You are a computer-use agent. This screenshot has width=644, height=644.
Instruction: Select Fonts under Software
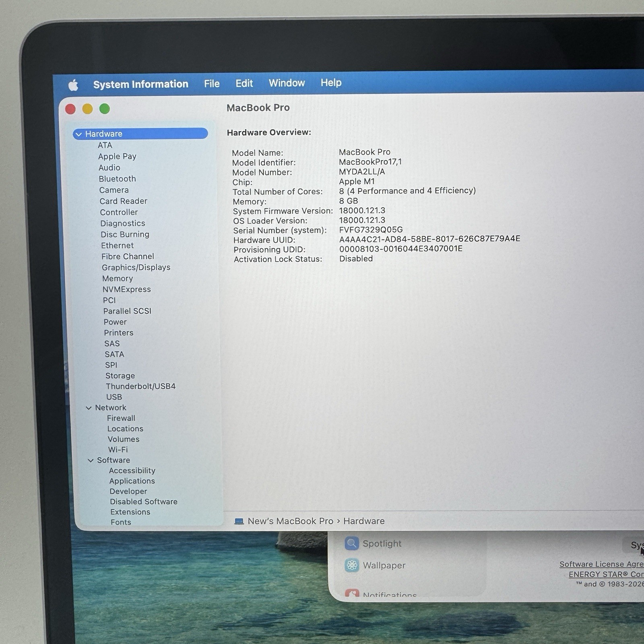121,522
